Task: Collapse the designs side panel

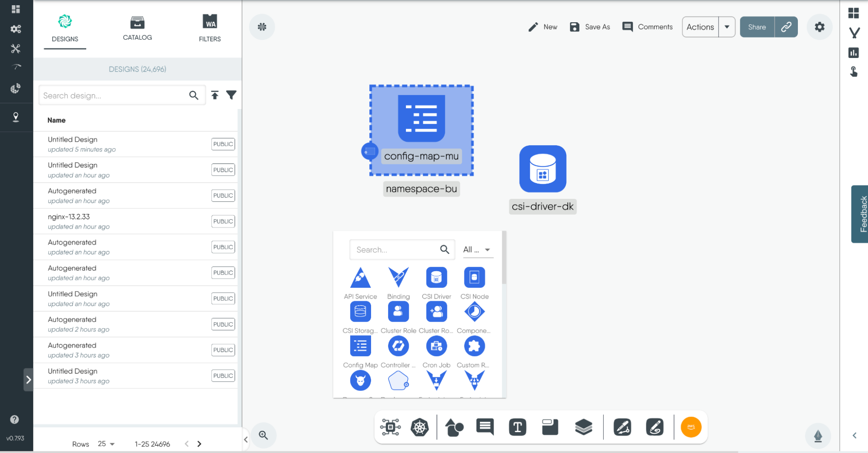Action: tap(246, 439)
